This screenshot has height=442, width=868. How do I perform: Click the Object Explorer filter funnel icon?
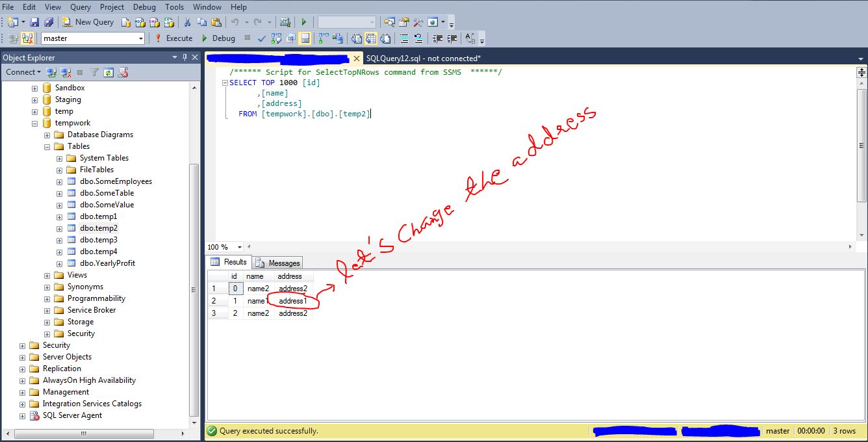(x=94, y=72)
